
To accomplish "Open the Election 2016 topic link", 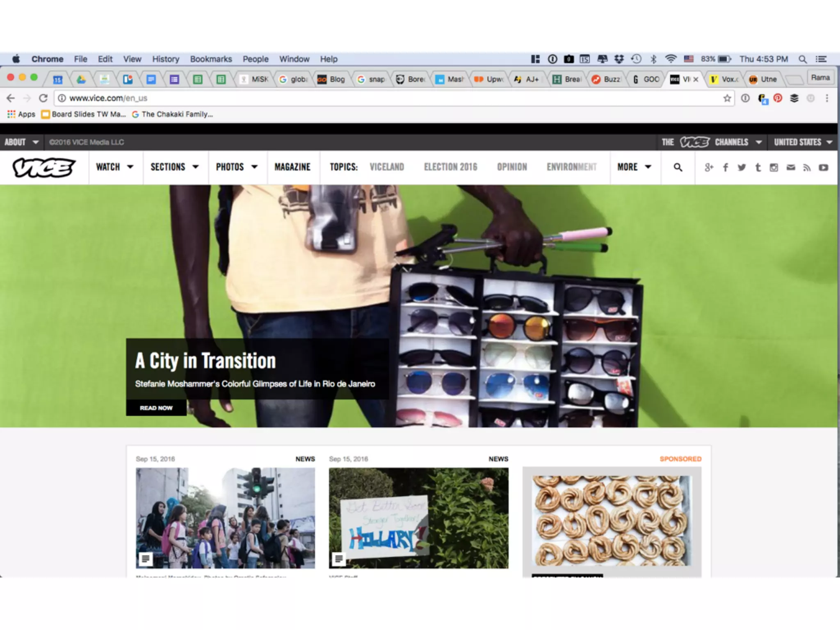I will [x=450, y=167].
